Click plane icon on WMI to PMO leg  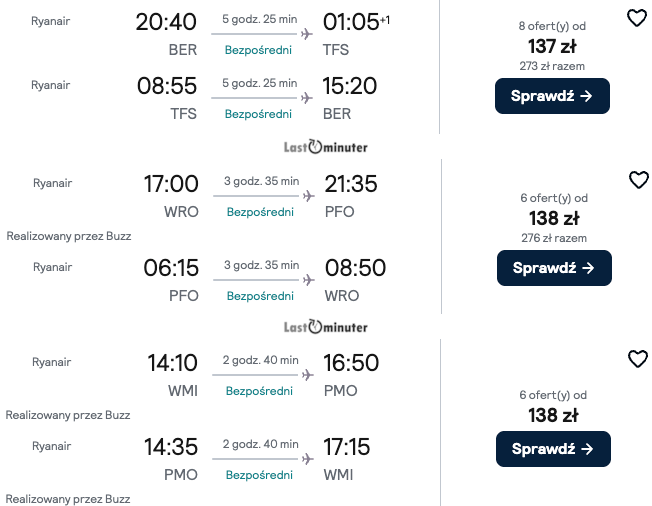pyautogui.click(x=307, y=375)
